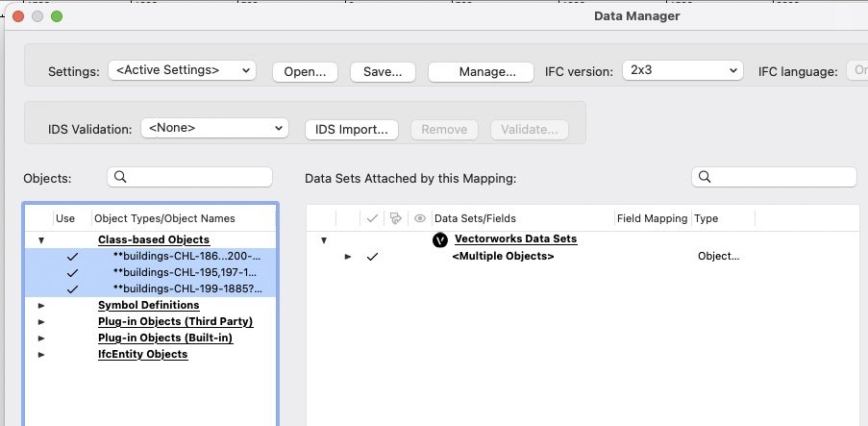Viewport: 868px width, 426px height.
Task: Click the checkmark column header icon
Action: coord(372,218)
